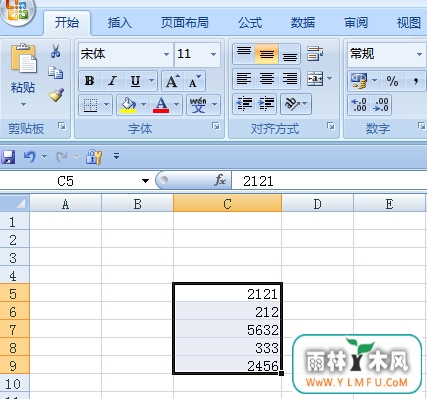
Task: Open underline style dropdown arrow
Action: [151, 81]
